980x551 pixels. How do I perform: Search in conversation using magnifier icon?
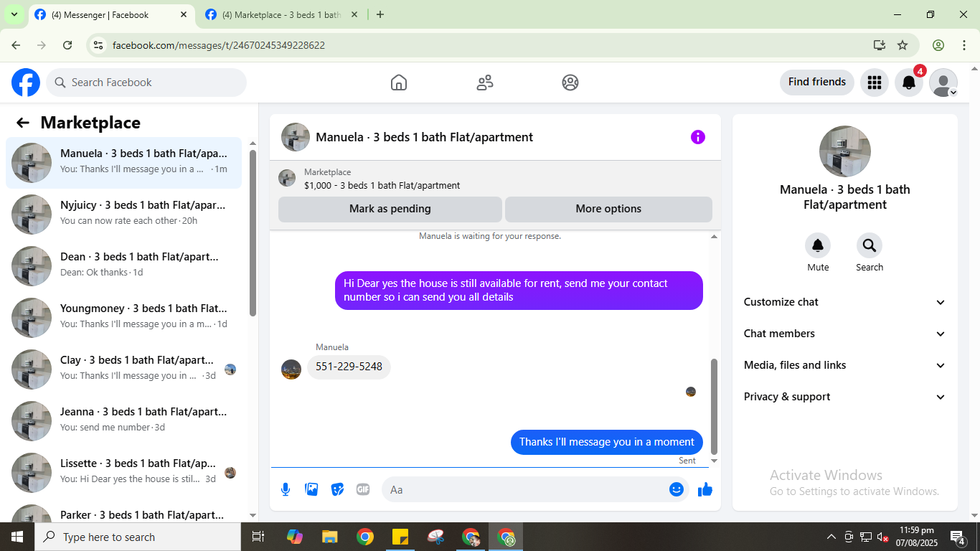(870, 246)
